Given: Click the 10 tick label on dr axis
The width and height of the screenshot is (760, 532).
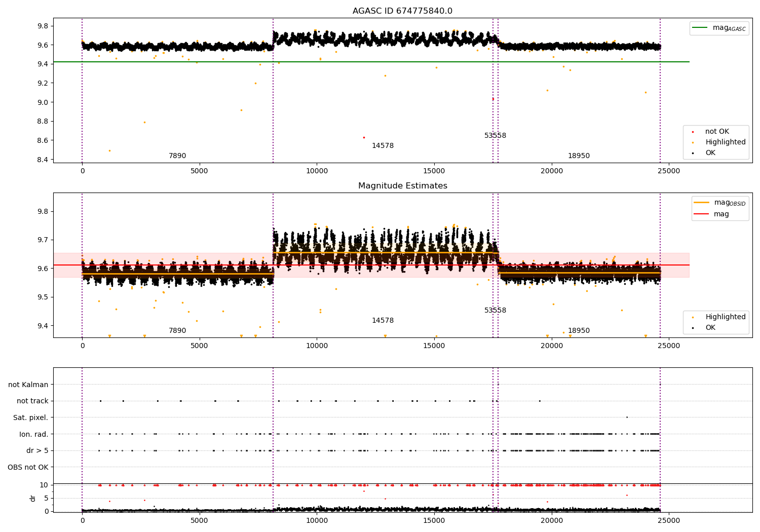Looking at the screenshot, I should (44, 485).
